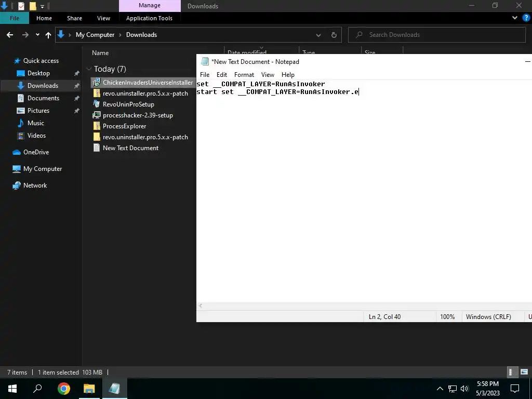532x399 pixels.
Task: Select New Text Document file
Action: (x=130, y=148)
